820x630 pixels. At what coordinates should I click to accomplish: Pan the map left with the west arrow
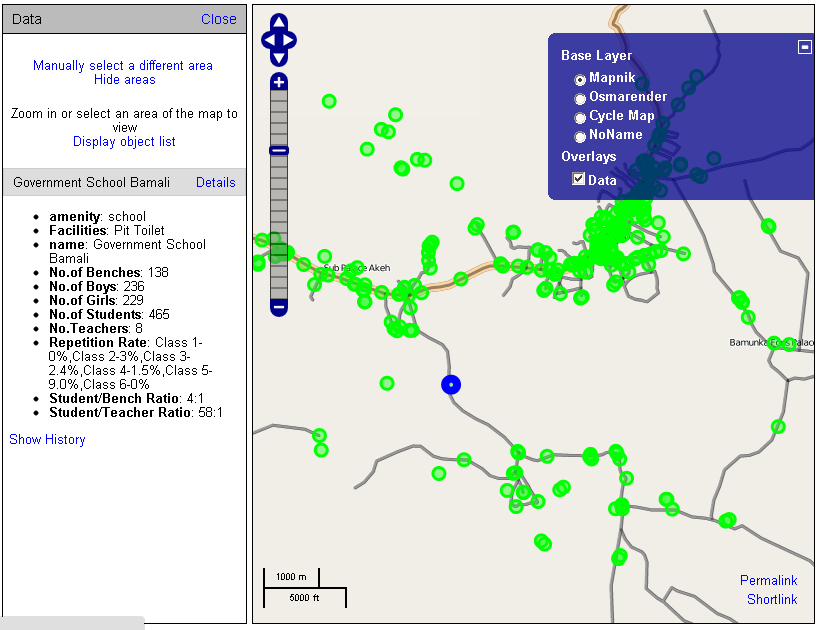[x=268, y=41]
